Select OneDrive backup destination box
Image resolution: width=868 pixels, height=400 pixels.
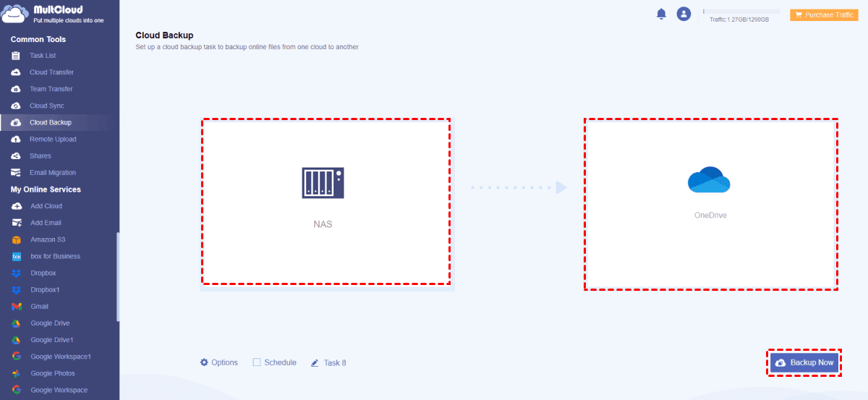(x=711, y=204)
